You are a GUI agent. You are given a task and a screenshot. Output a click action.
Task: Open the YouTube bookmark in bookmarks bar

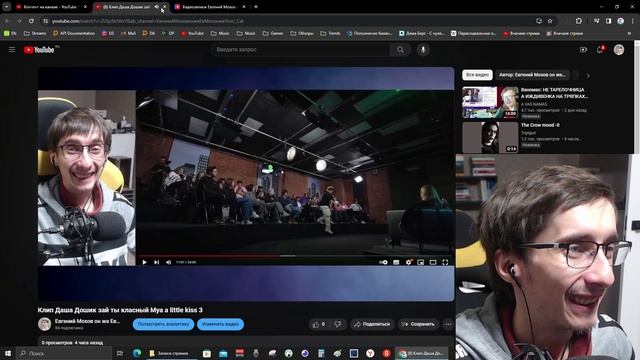[193, 33]
